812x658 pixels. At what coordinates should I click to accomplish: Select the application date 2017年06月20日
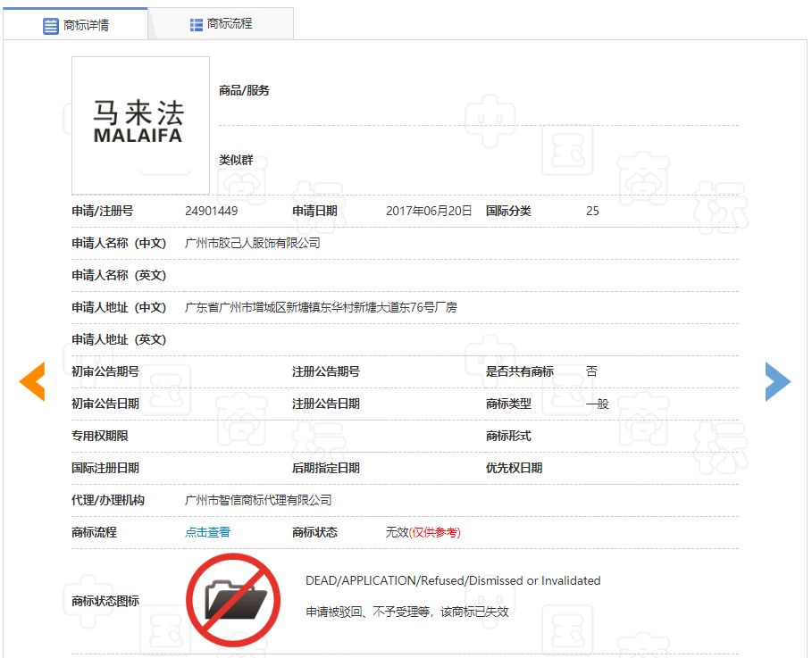pos(429,211)
